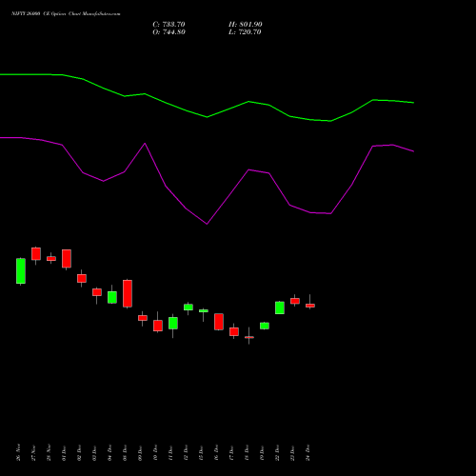Click the red candle for 03 Dec
The image size is (476, 476).
point(97,292)
